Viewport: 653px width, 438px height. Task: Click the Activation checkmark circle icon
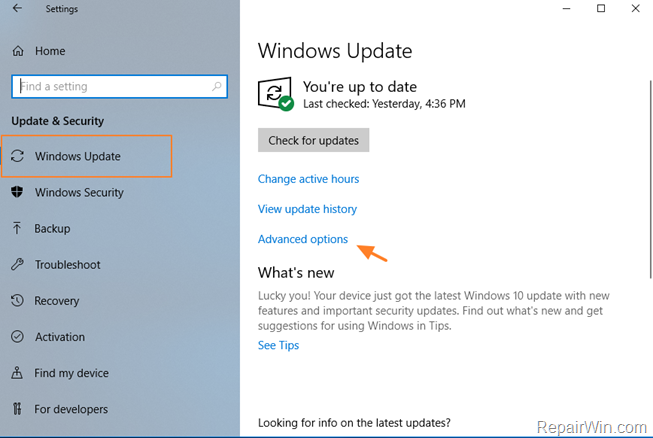[x=17, y=336]
